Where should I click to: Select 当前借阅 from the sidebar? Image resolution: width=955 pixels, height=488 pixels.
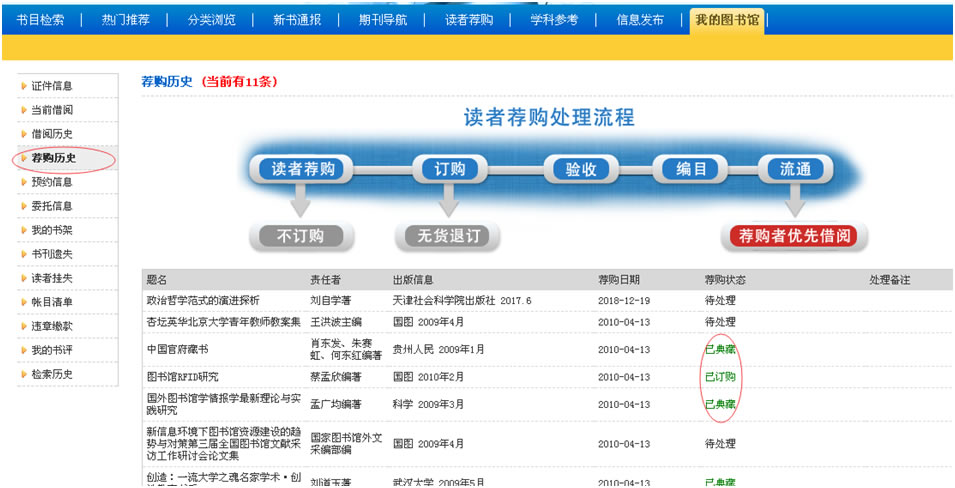pos(51,110)
